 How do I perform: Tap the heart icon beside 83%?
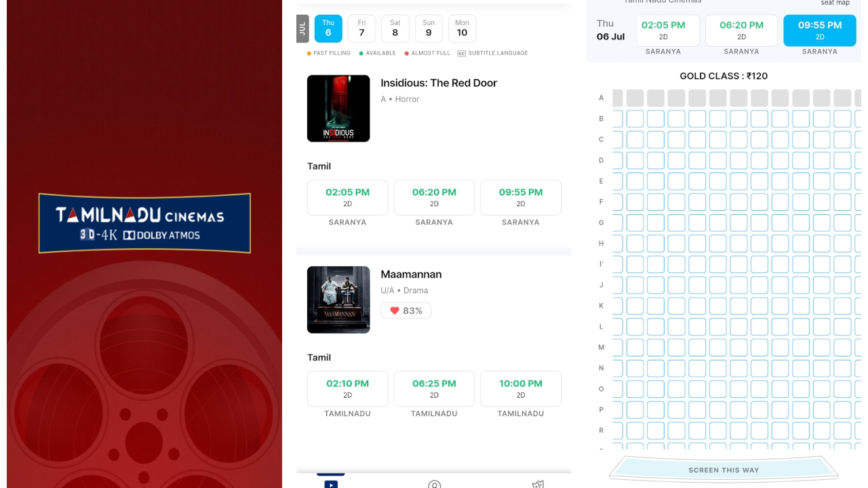(395, 310)
